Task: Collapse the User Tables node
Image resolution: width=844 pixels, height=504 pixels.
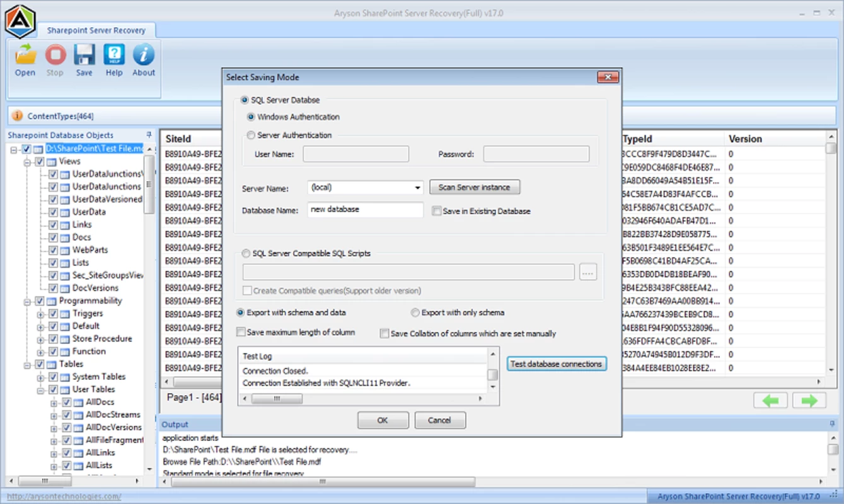Action: click(40, 389)
